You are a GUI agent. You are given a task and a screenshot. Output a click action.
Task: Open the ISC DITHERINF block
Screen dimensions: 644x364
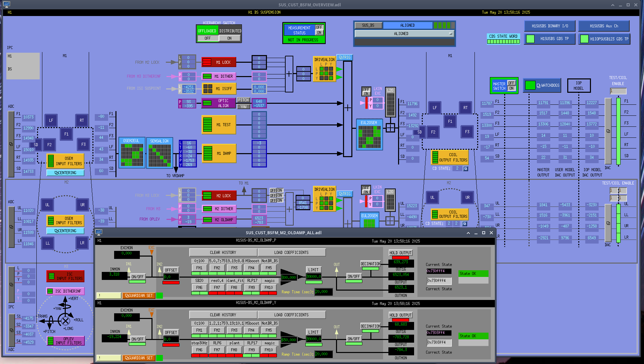(65, 291)
